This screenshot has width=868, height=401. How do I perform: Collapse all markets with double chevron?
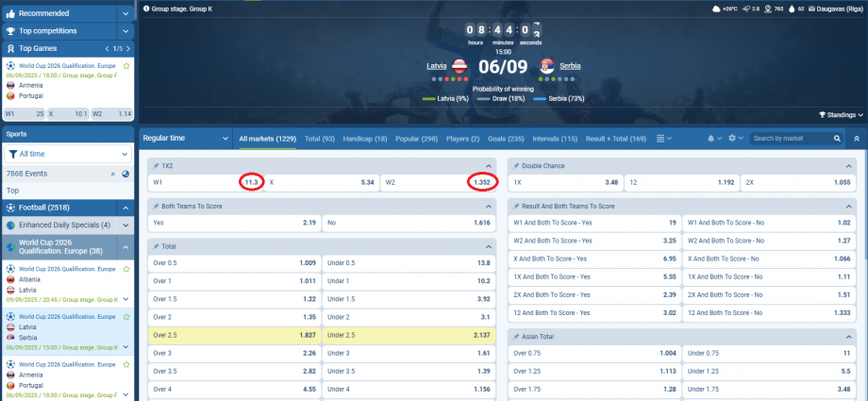[857, 139]
